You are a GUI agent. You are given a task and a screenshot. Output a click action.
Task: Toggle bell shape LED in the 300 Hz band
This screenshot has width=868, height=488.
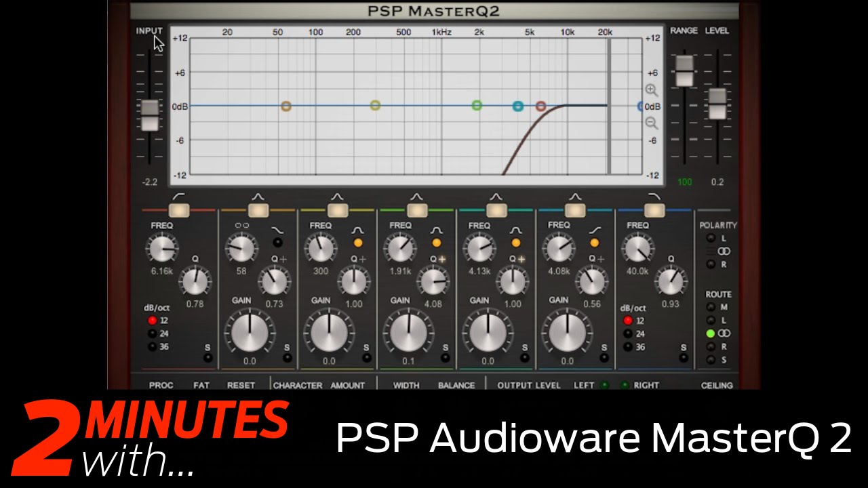coord(357,243)
